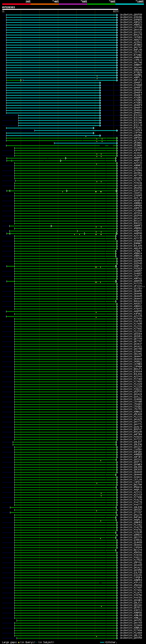The width and height of the screenshot is (146, 644).
Task: Select hit UniRef100_Q8S3T9
Action: point(131,537)
